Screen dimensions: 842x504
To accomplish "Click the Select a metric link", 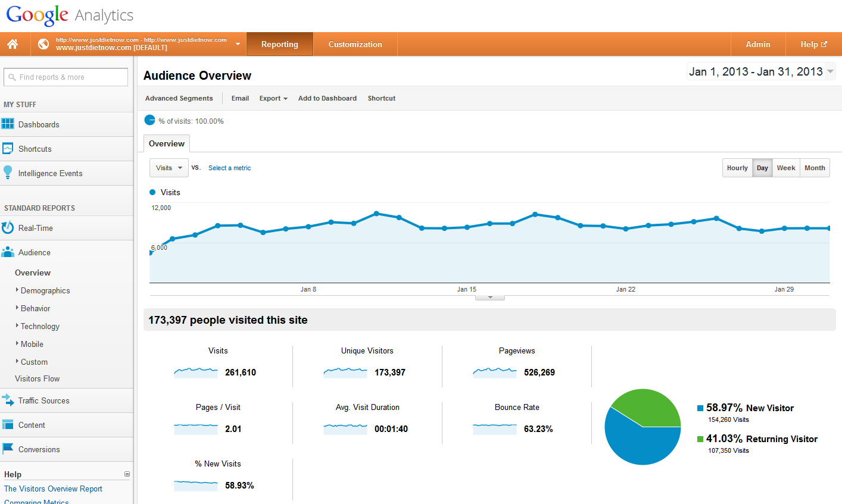I will pos(229,168).
